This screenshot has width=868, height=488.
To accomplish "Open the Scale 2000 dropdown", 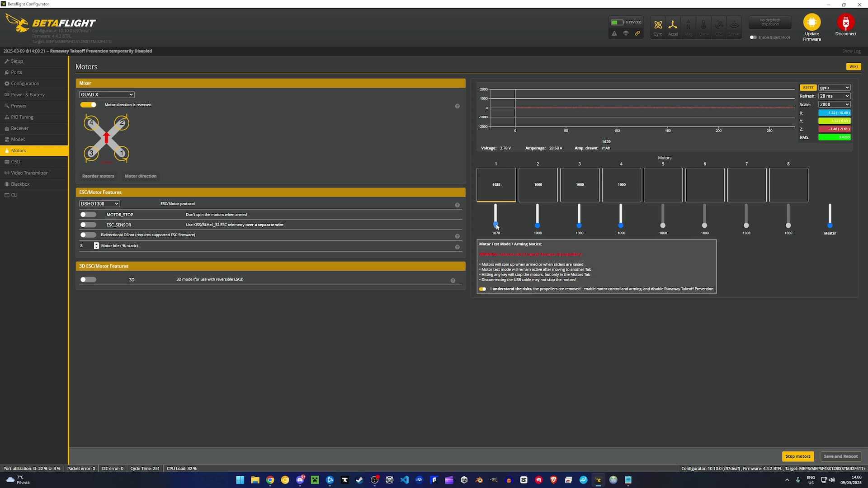I will (834, 104).
